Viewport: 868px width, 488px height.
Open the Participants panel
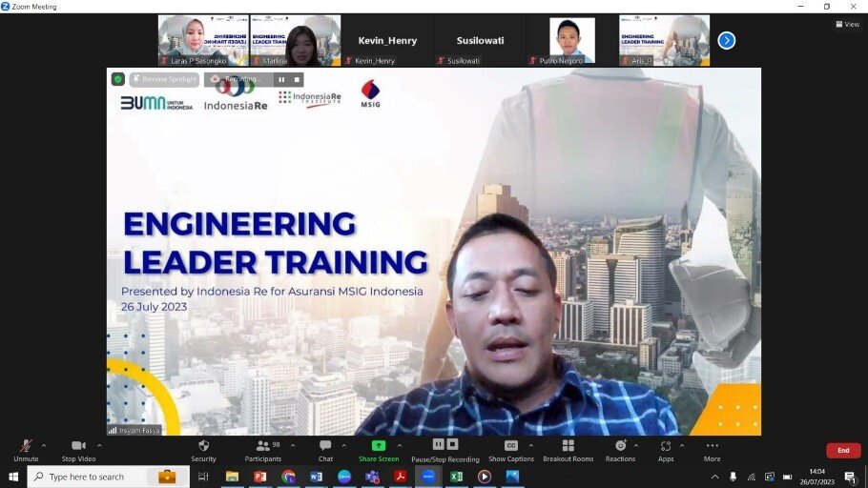point(263,451)
